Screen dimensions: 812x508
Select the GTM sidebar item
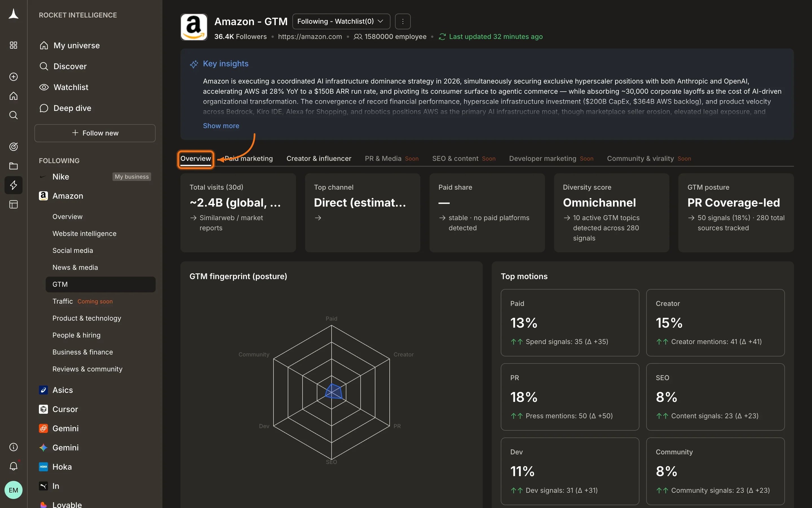[x=100, y=284]
